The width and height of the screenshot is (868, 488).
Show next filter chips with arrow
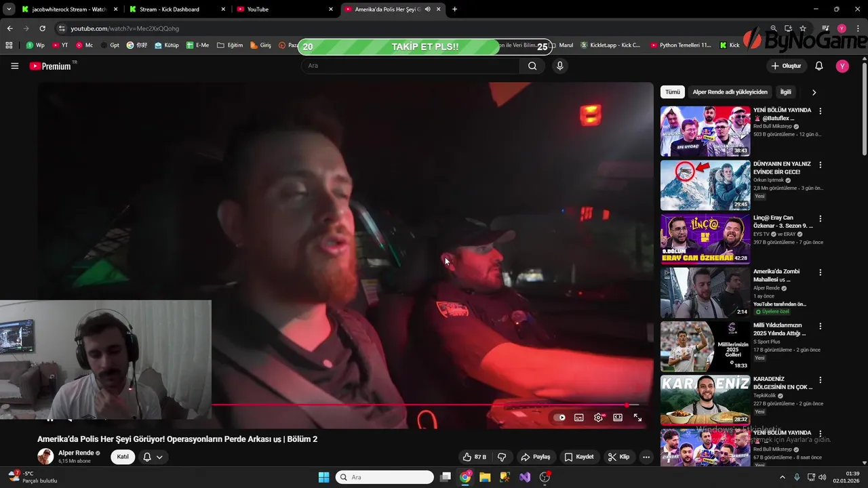pos(814,92)
